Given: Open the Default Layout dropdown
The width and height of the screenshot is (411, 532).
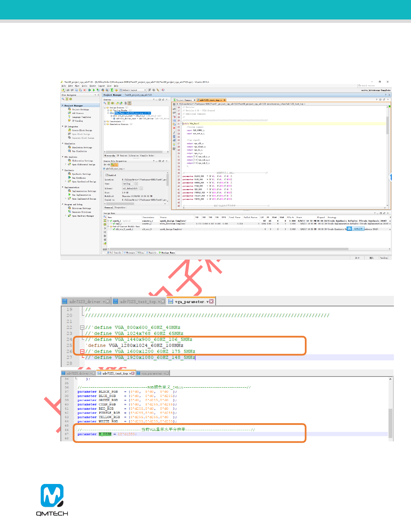Looking at the screenshot, I should pos(133,90).
